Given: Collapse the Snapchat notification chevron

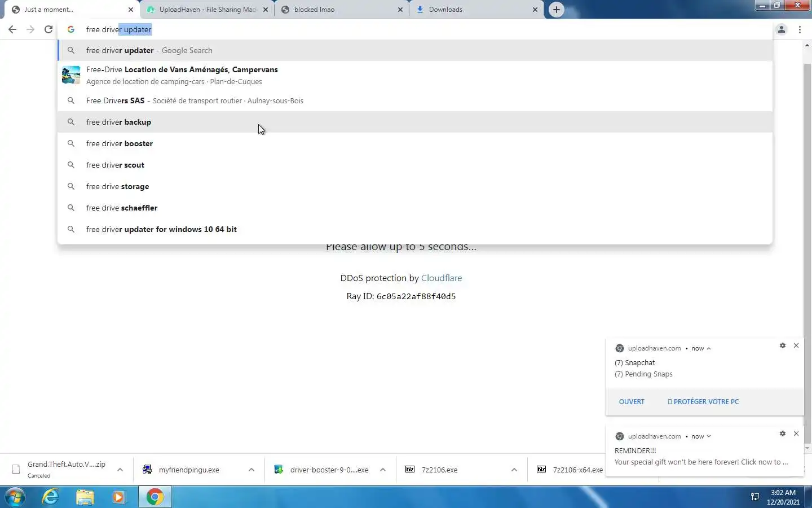Looking at the screenshot, I should click(709, 348).
